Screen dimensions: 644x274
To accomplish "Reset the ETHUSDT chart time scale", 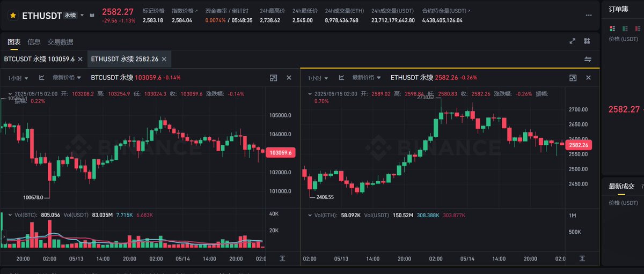I will click(583, 258).
